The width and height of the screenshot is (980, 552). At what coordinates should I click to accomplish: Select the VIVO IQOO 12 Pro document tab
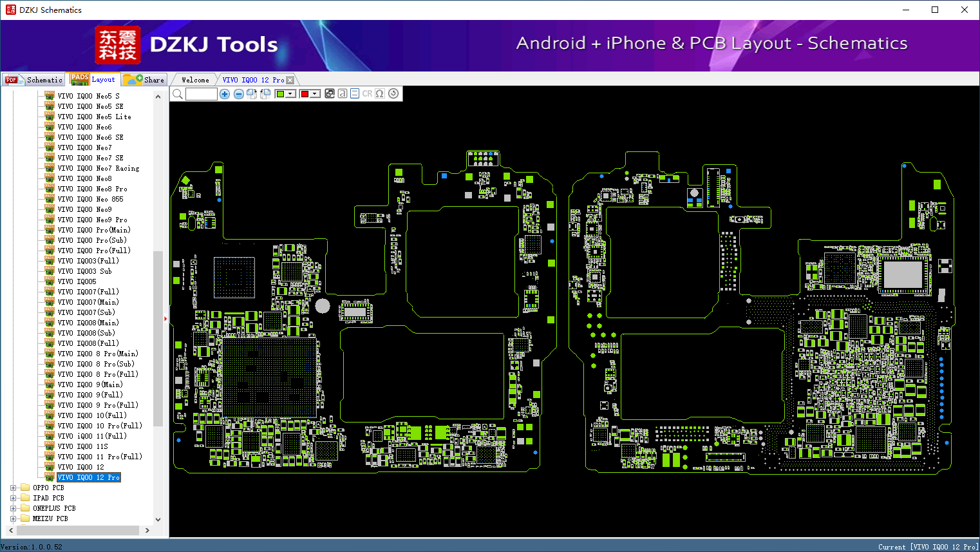(253, 80)
